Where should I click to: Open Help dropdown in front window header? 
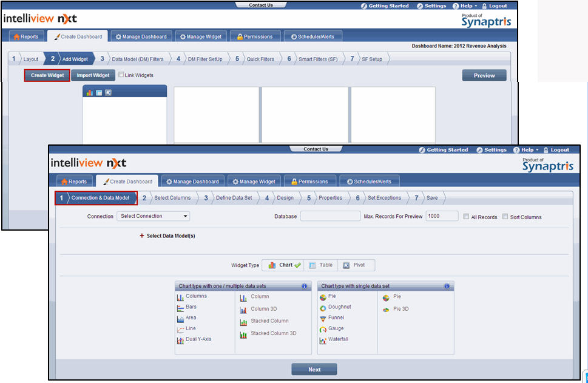click(525, 150)
